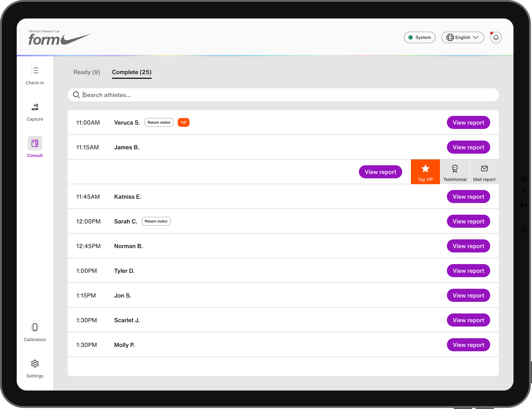Click the 1:00PM time cell
The image size is (532, 409).
(x=86, y=271)
